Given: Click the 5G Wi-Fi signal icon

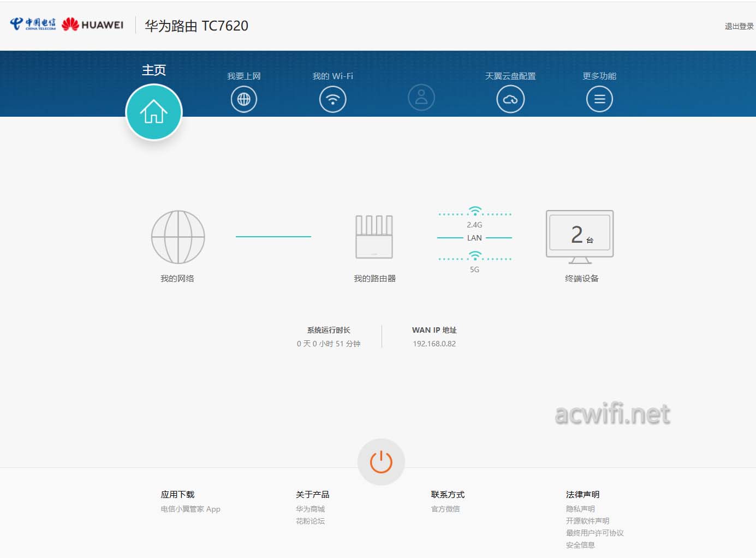Looking at the screenshot, I should [475, 256].
